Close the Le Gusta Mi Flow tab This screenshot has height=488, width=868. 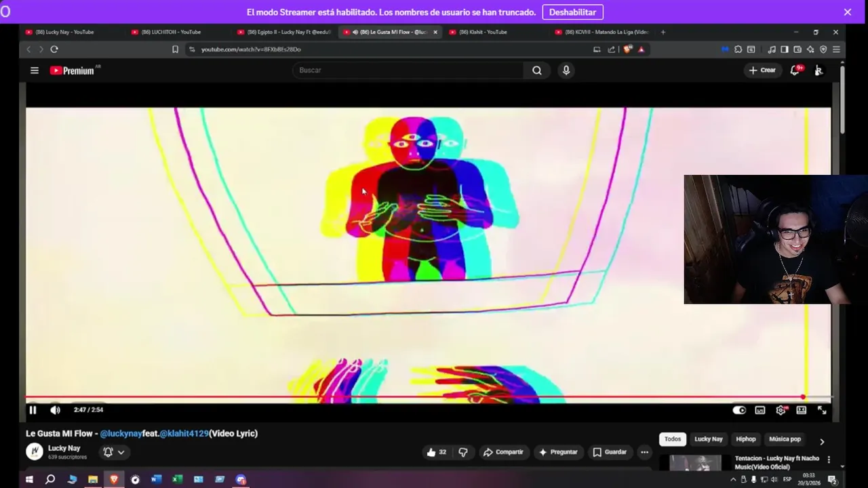tap(435, 32)
